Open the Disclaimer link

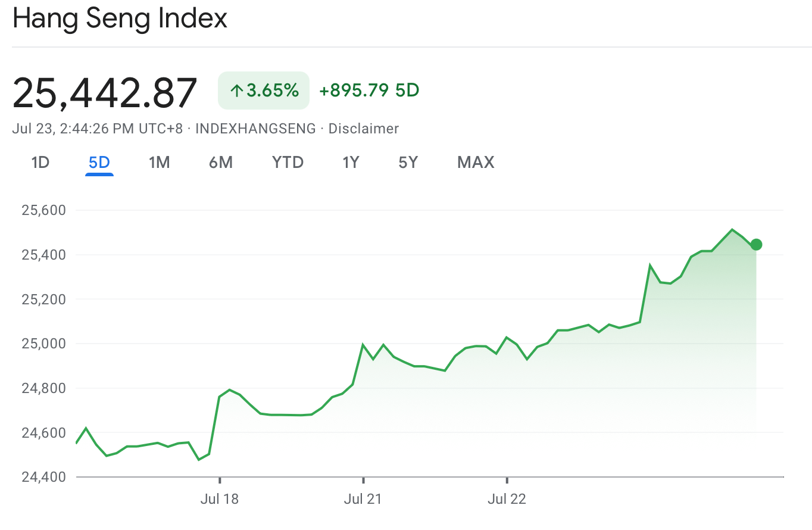[363, 128]
